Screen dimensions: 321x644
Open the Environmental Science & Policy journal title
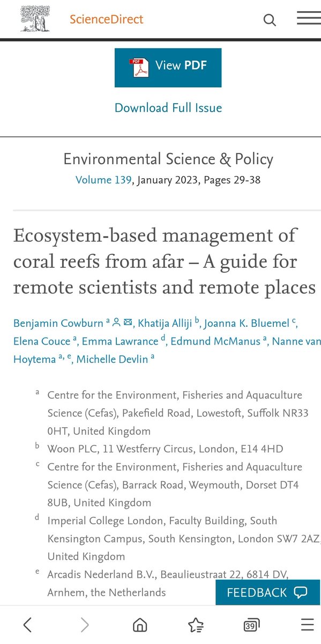(168, 159)
